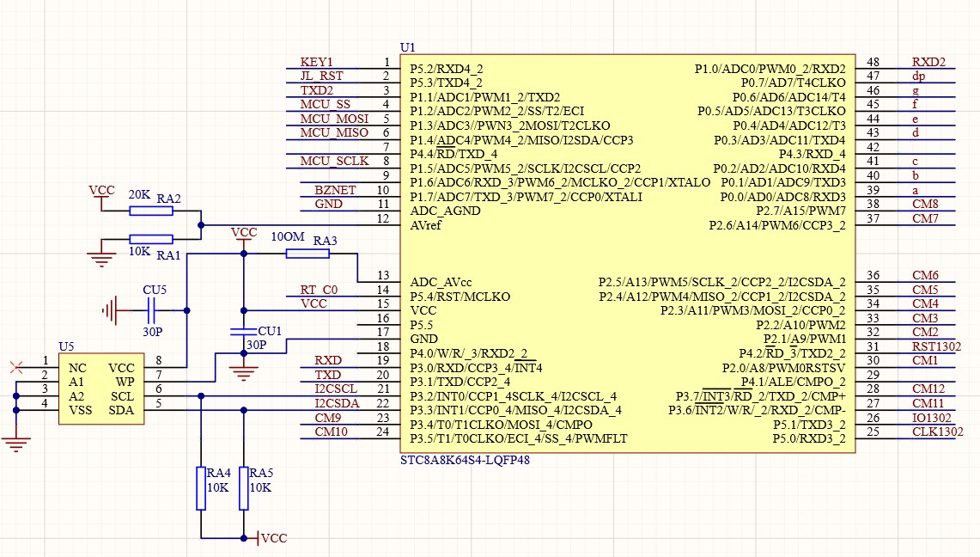Click the CM8 net label
The image size is (980, 557).
point(926,204)
